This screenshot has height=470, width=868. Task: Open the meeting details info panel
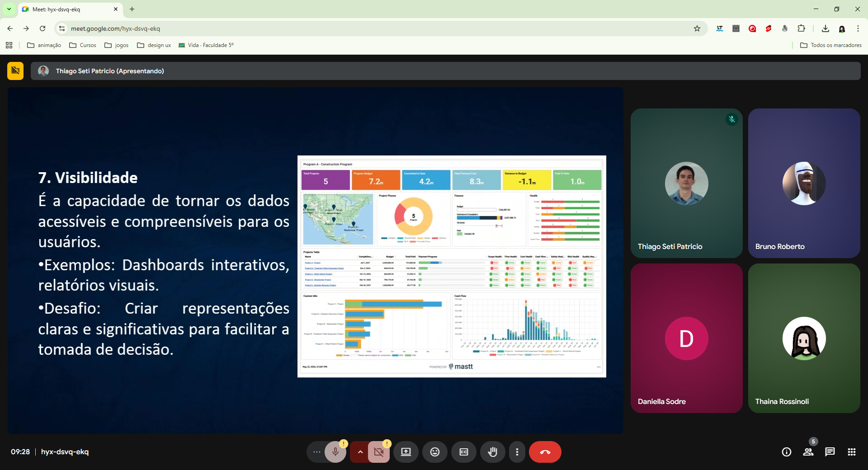787,452
